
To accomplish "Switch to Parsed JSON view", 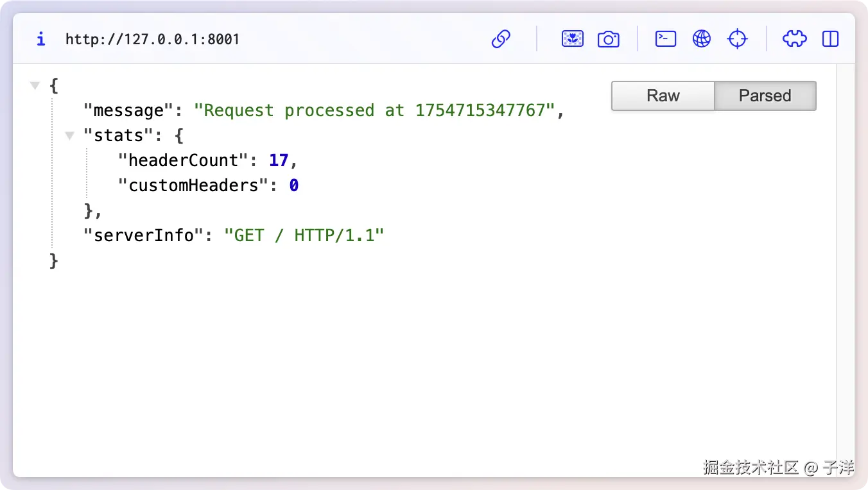I will 765,96.
